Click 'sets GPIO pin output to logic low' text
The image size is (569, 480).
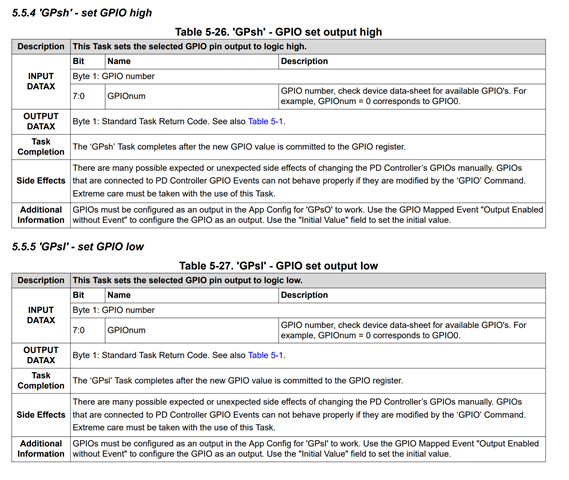(188, 280)
